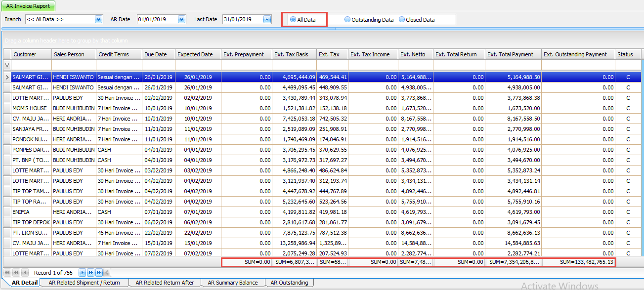The height and width of the screenshot is (290, 644).
Task: Select the SANJAYA FR... customer row
Action: point(322,129)
